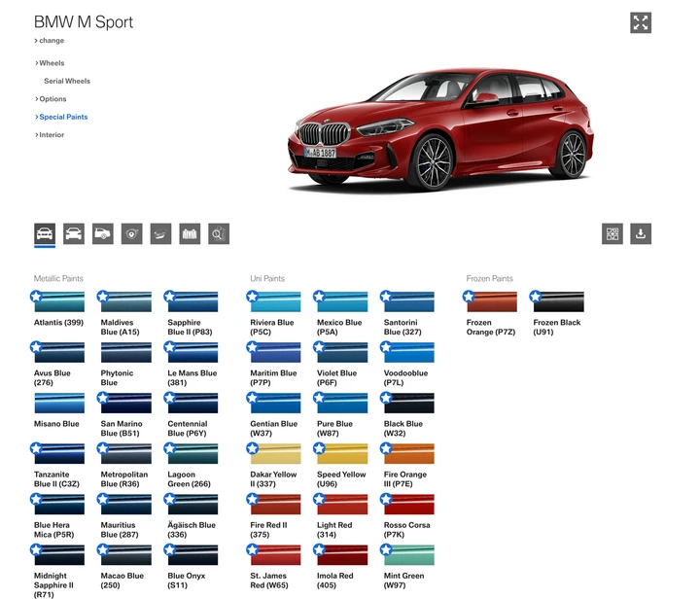
Task: Choose the Pure Blue (W87) swatch
Action: click(342, 403)
